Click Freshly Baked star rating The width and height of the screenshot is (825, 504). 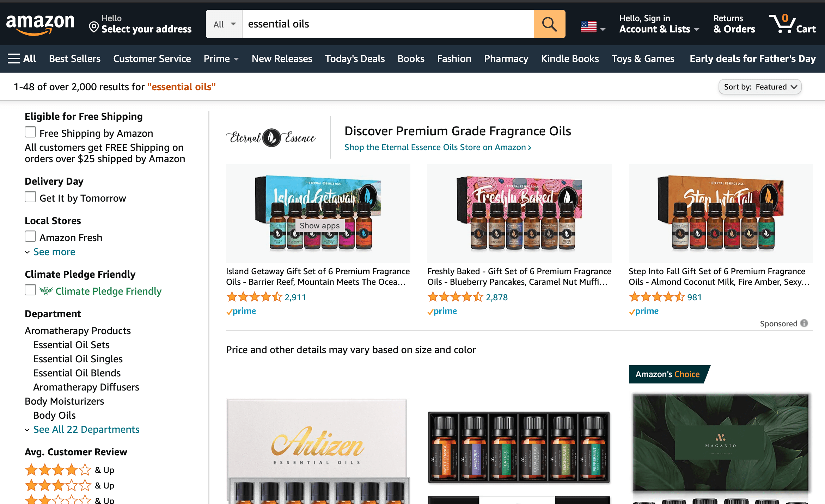tap(455, 297)
